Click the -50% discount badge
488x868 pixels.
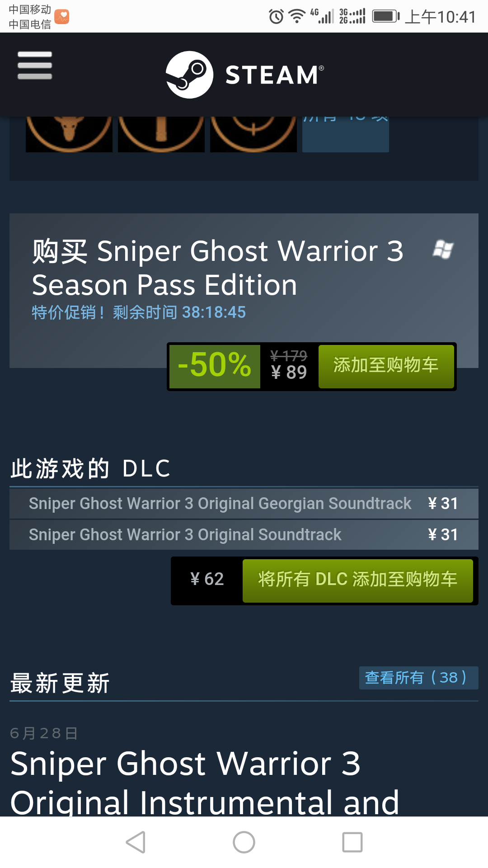(x=215, y=366)
